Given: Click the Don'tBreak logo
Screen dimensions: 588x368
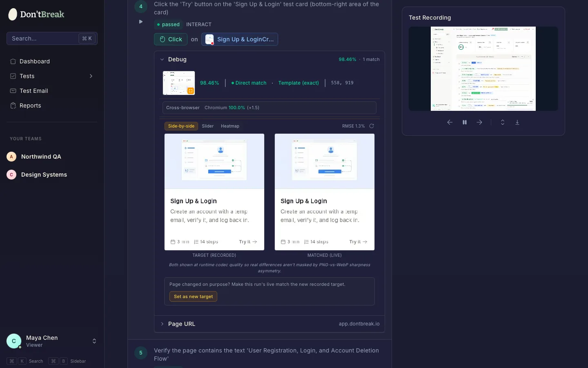Looking at the screenshot, I should point(36,14).
